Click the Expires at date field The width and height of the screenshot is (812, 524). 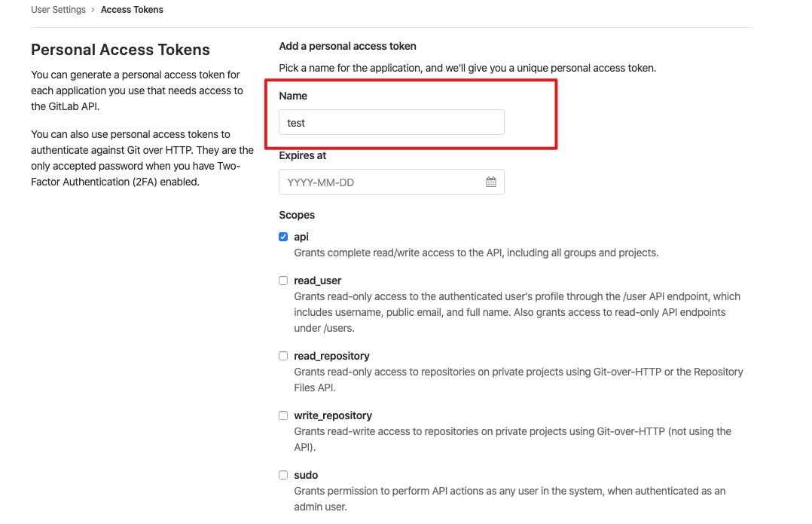392,182
